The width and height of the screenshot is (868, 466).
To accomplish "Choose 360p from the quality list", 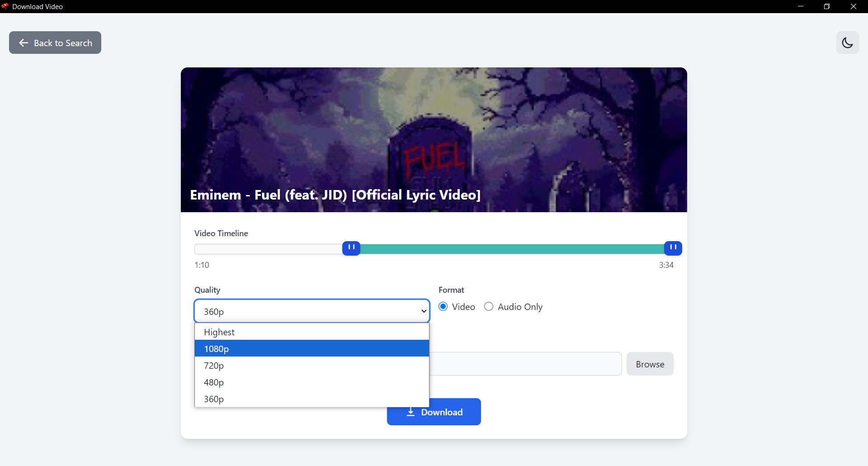I will pos(312,399).
